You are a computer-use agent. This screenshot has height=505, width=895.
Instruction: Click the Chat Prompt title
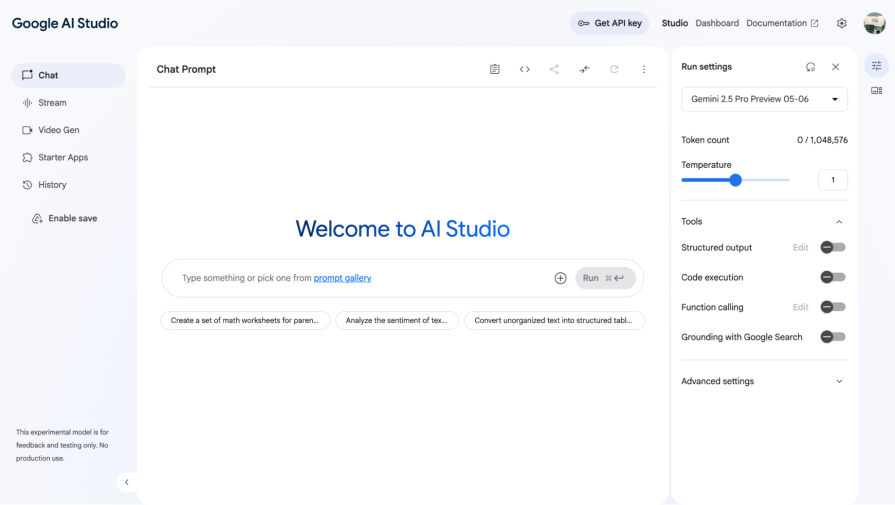coord(186,69)
